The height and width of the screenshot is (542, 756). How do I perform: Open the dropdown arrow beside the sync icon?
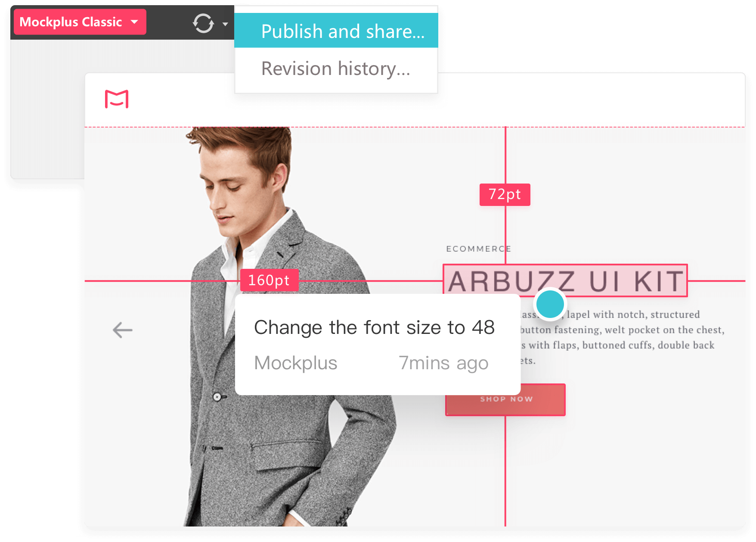pos(225,24)
